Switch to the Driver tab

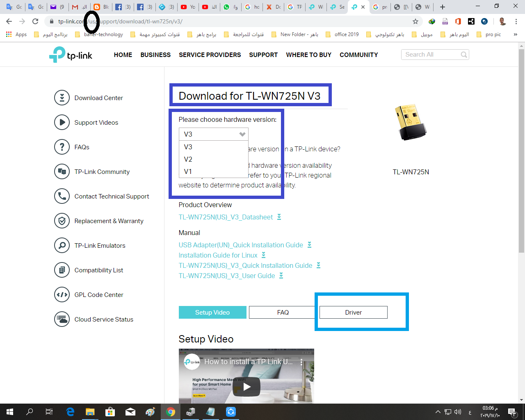pos(354,313)
